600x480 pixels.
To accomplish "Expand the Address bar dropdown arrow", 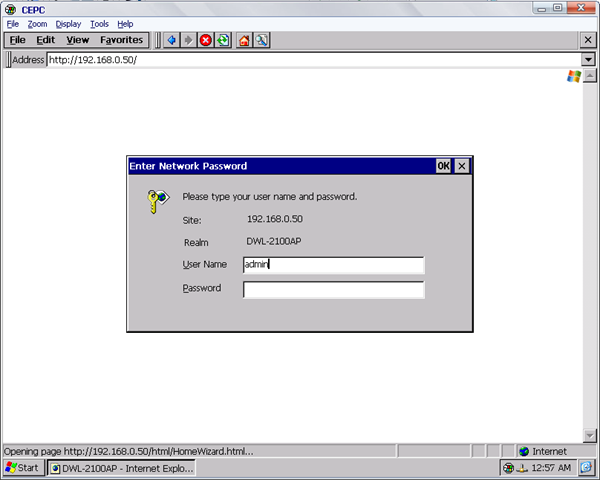I will (x=588, y=60).
